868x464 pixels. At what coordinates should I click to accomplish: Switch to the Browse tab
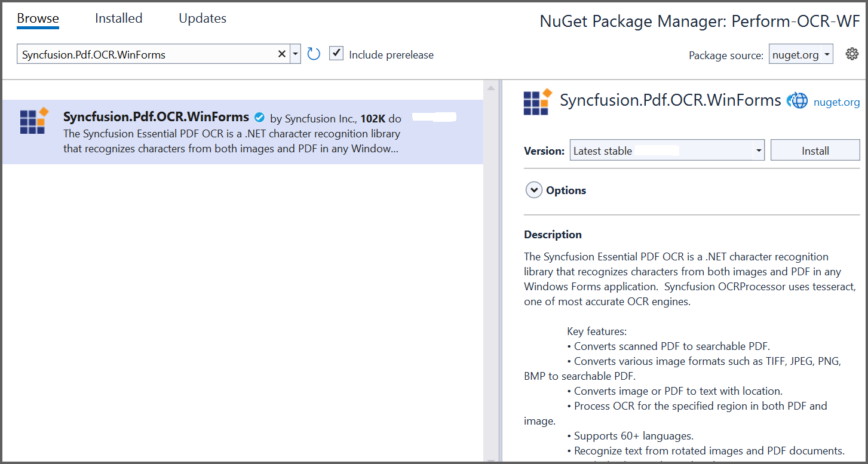click(x=38, y=19)
